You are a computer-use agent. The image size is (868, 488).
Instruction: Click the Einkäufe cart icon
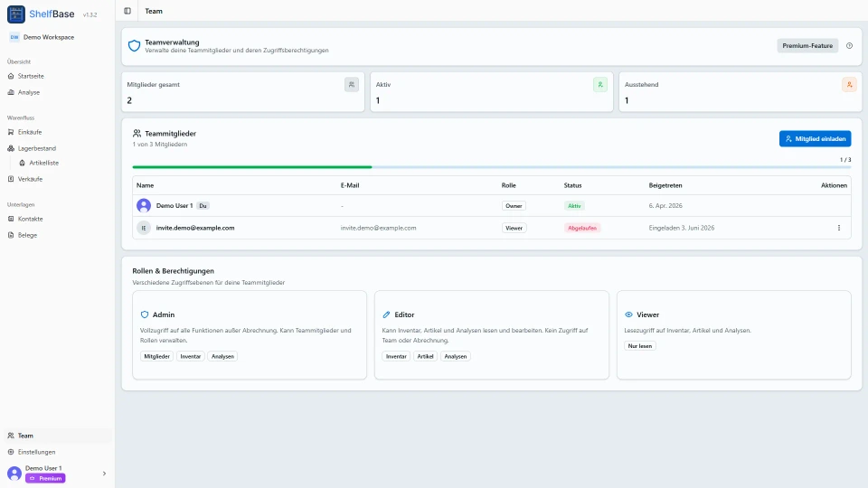11,132
